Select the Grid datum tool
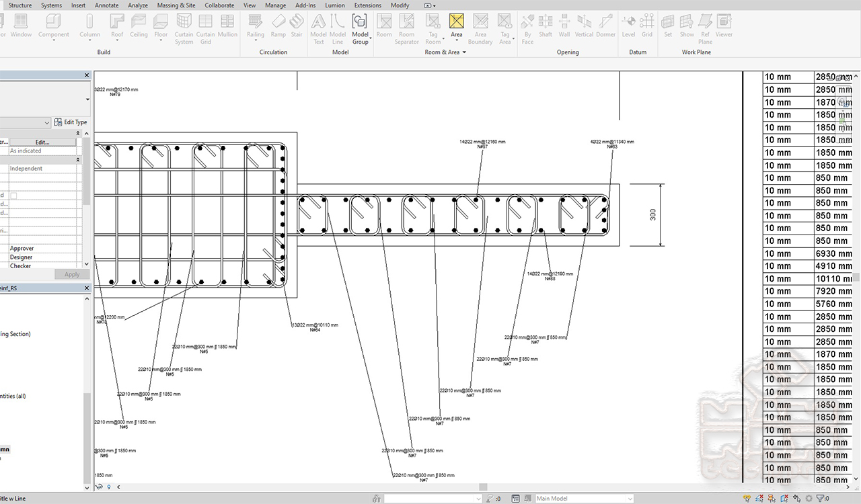Screen dimensions: 861x504 [x=647, y=27]
